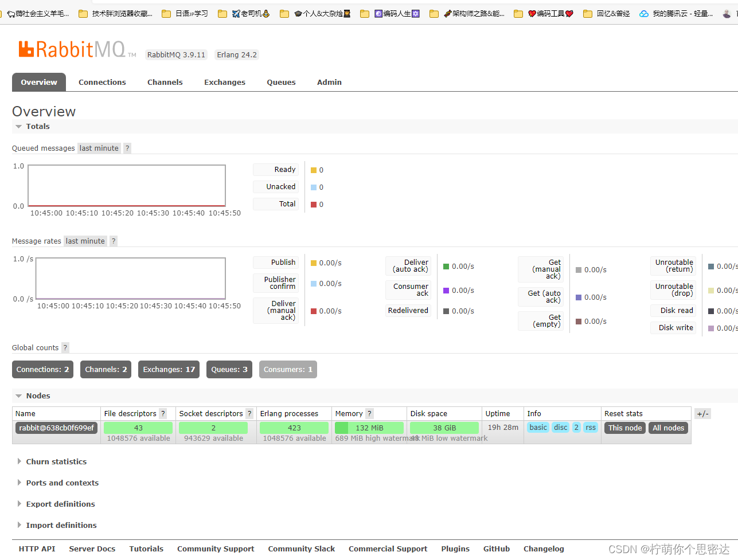
Task: Click light blue Unacked legend swatch
Action: tap(314, 187)
